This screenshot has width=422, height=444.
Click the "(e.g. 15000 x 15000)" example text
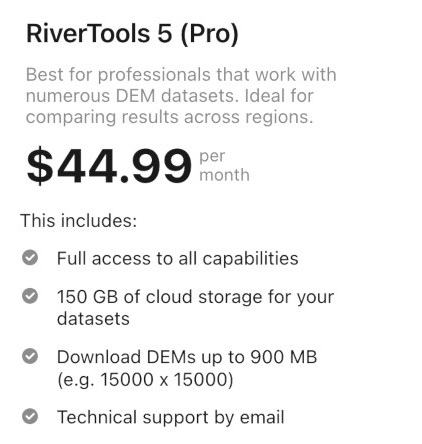pos(145,379)
